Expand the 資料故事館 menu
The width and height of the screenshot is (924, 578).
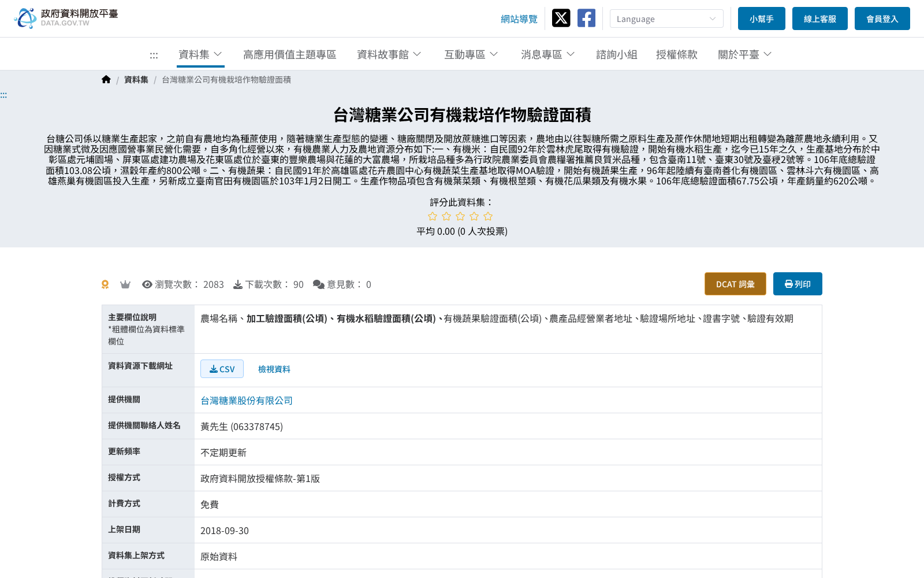coord(389,54)
